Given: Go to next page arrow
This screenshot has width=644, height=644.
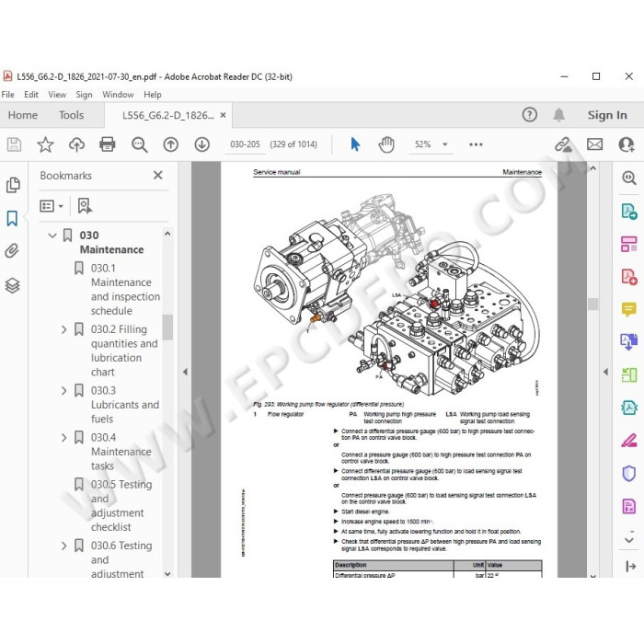Looking at the screenshot, I should 201,144.
